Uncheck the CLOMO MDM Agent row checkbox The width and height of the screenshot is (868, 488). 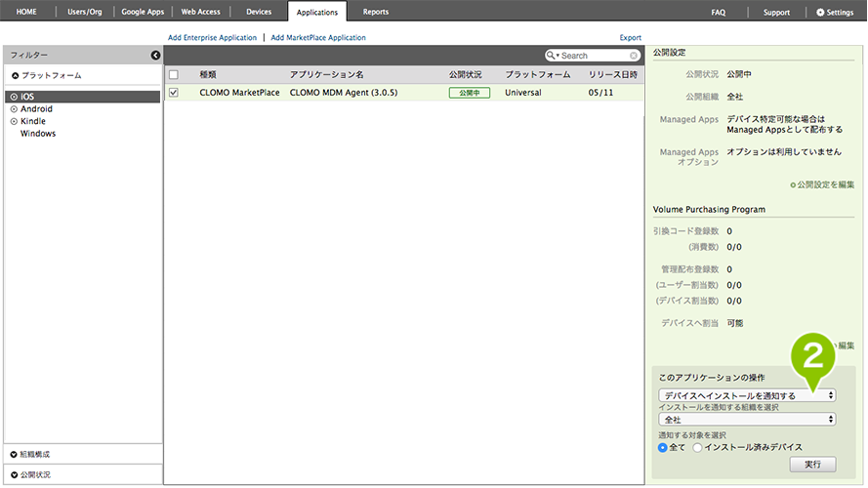tap(174, 94)
